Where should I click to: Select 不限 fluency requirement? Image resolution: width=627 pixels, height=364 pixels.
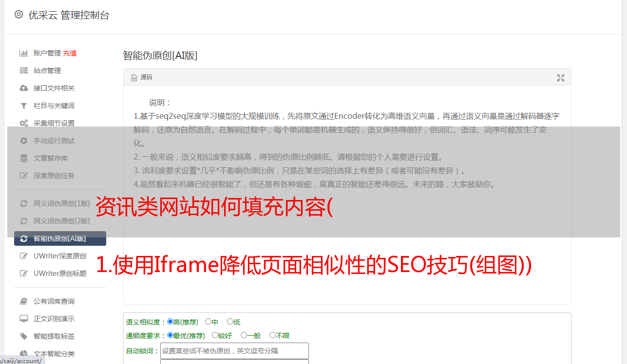pos(272,335)
